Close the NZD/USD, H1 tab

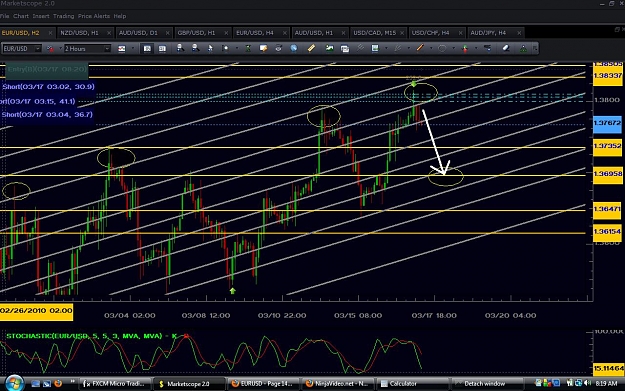(x=109, y=33)
